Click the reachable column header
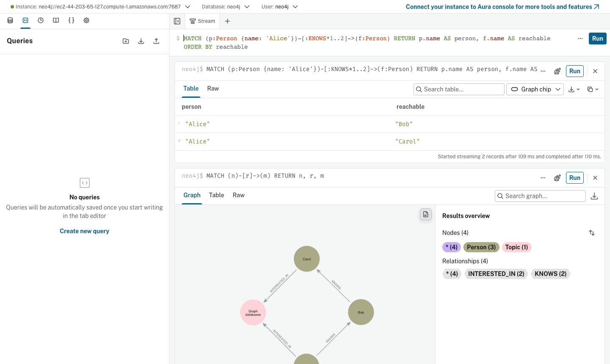 [x=410, y=107]
